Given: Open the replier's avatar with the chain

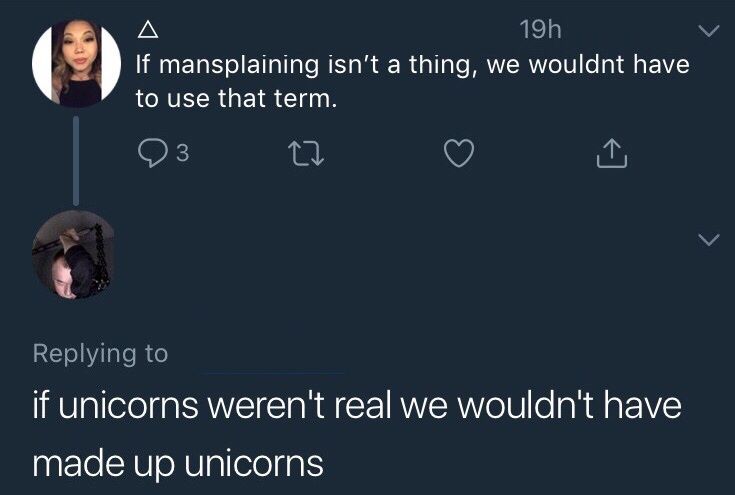Looking at the screenshot, I should [74, 255].
